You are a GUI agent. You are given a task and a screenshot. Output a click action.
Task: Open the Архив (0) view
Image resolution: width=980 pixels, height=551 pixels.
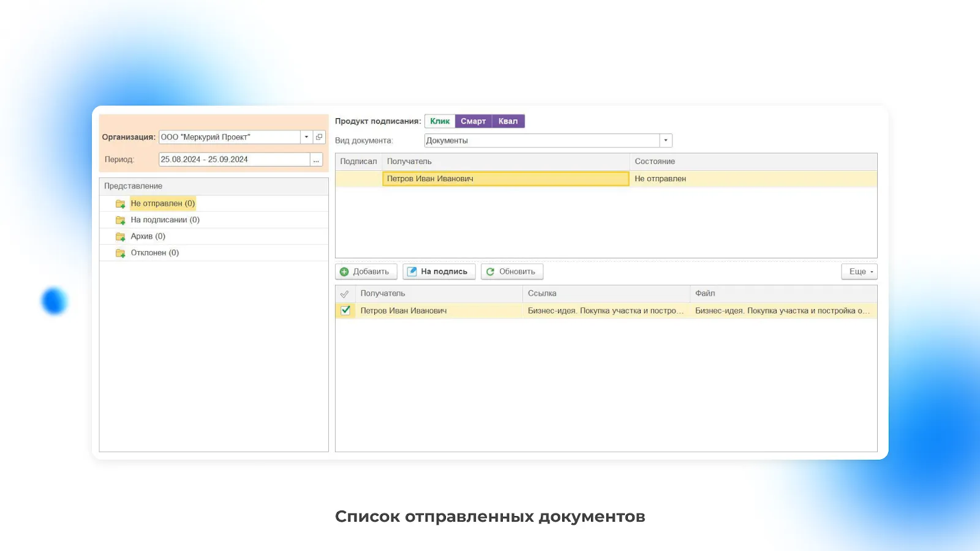pos(148,236)
